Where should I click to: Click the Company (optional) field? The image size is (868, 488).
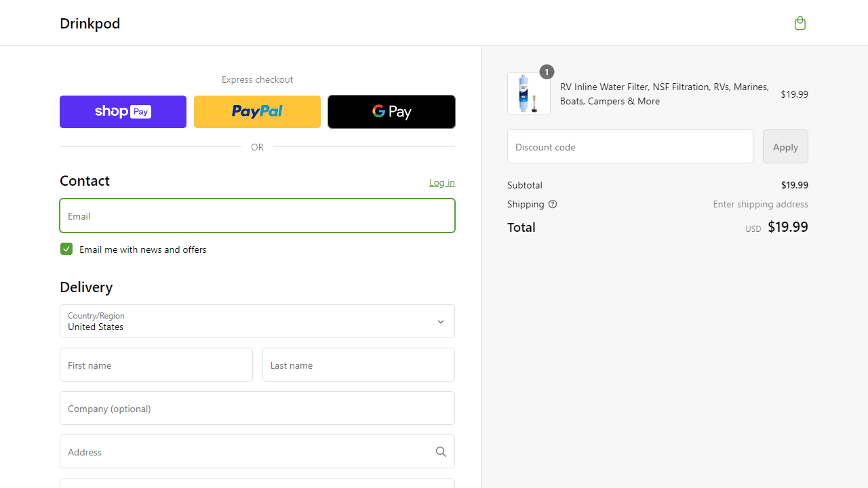coord(257,408)
